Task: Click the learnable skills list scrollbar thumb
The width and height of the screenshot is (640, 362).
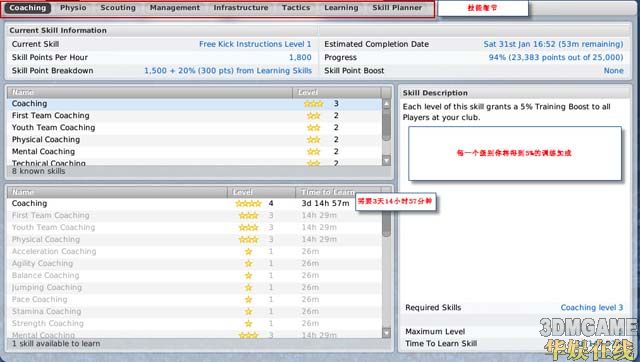Action: coord(387,224)
